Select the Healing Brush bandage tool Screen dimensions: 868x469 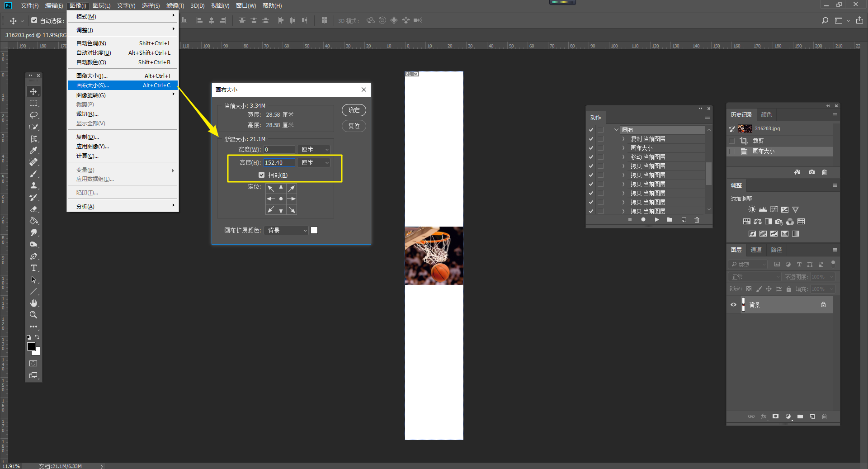coord(33,162)
